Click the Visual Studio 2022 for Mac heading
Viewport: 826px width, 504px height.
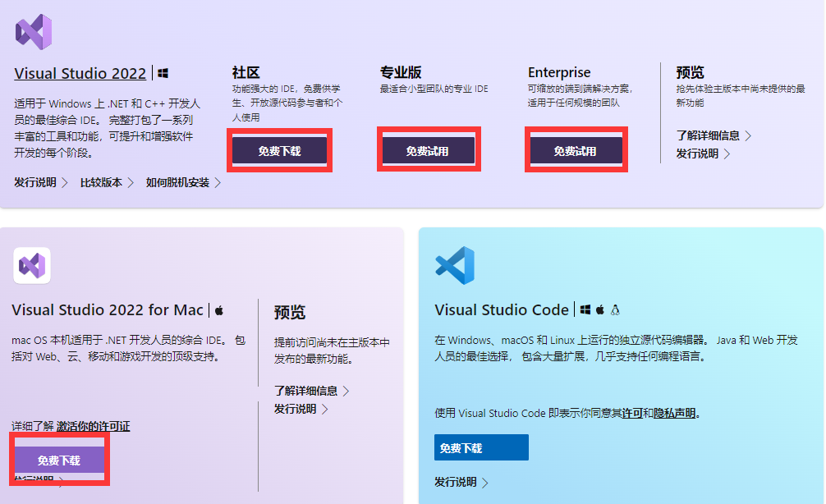(x=108, y=309)
